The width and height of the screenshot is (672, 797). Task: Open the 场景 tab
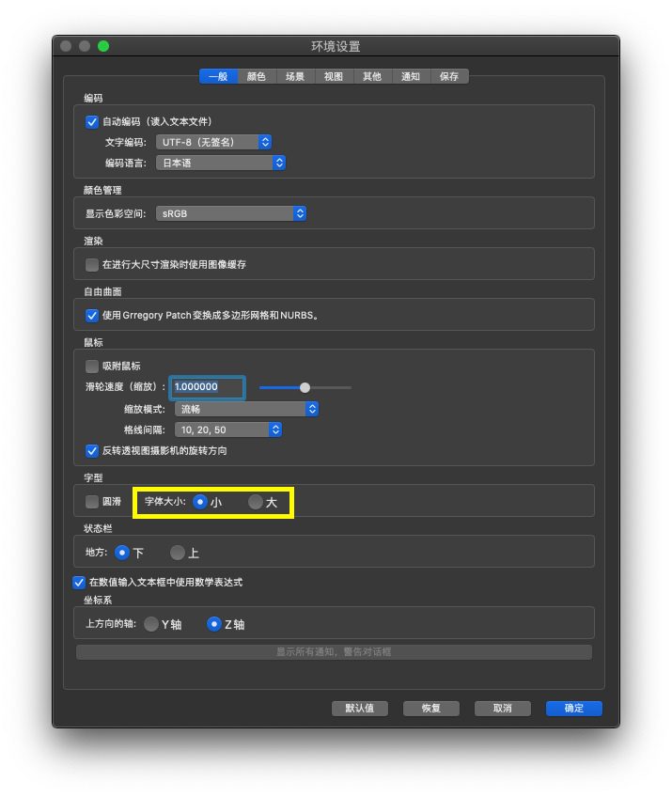point(295,76)
